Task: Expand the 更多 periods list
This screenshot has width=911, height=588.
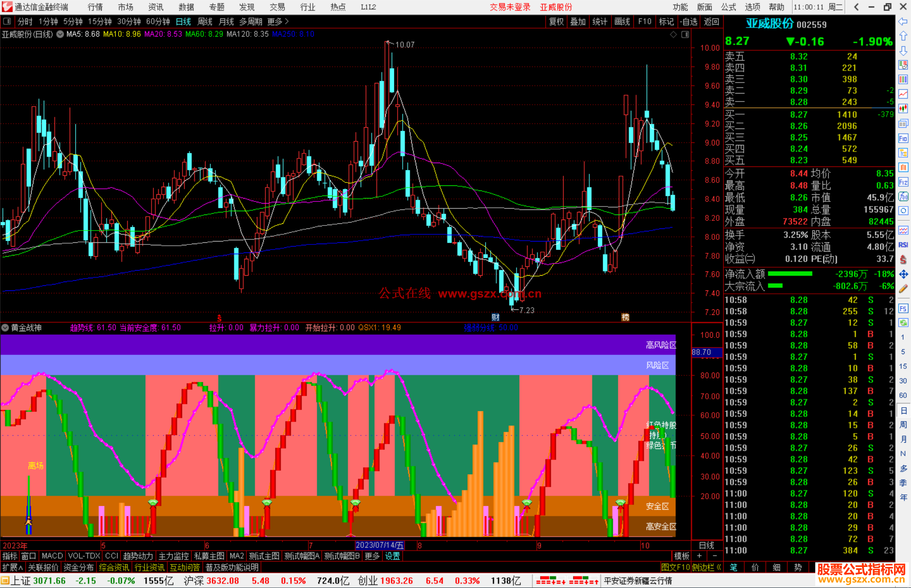Action: 278,21
